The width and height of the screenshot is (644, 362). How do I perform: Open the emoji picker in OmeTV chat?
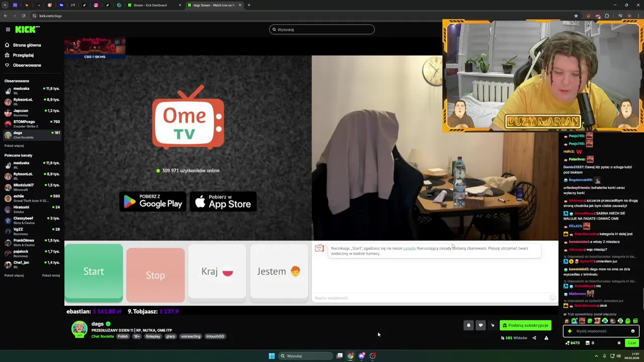[552, 298]
